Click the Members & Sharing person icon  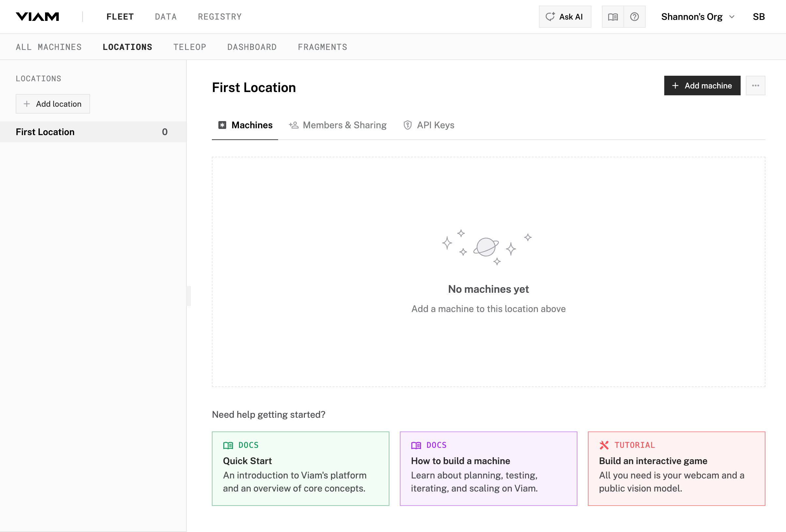(x=293, y=125)
